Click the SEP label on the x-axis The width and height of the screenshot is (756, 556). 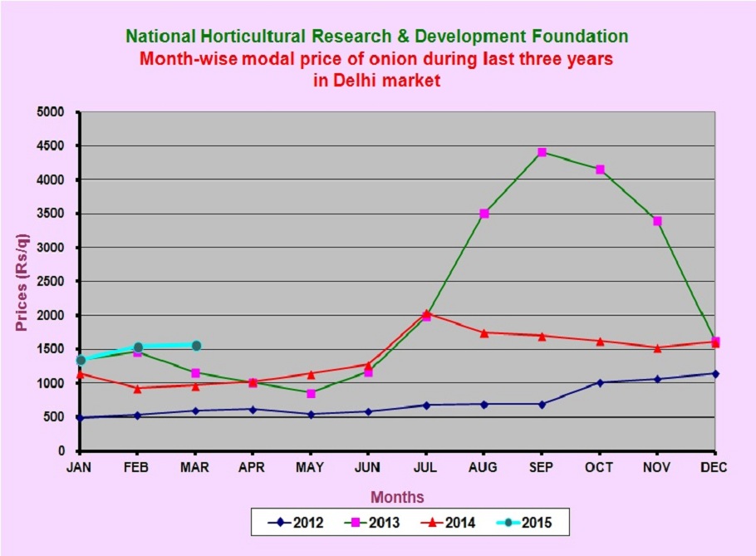tap(542, 468)
